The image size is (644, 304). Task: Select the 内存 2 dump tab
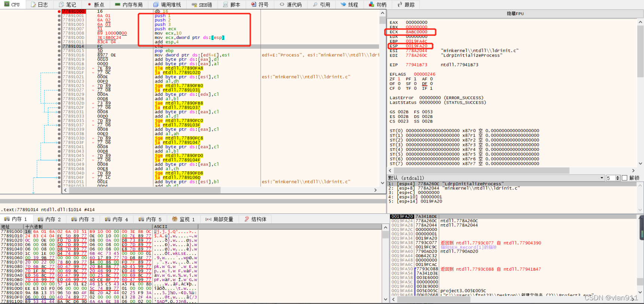(49, 219)
